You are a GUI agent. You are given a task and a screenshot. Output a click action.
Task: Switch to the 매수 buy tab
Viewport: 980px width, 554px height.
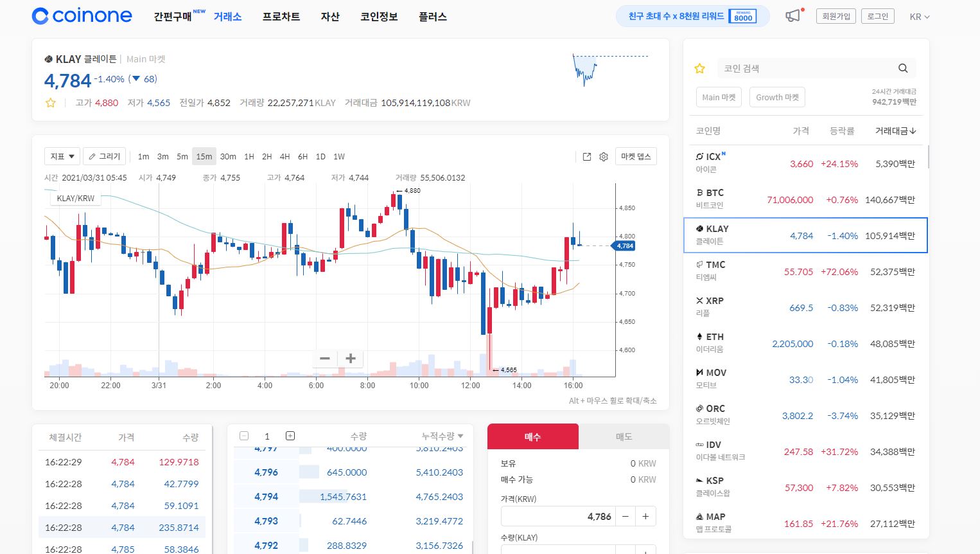pos(533,436)
